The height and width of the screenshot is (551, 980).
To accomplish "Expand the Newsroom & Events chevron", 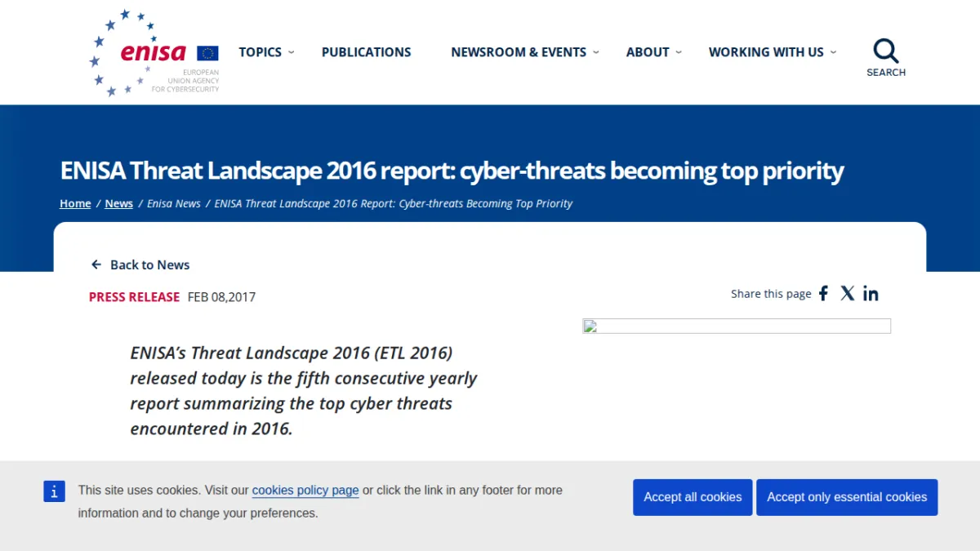I will (596, 52).
